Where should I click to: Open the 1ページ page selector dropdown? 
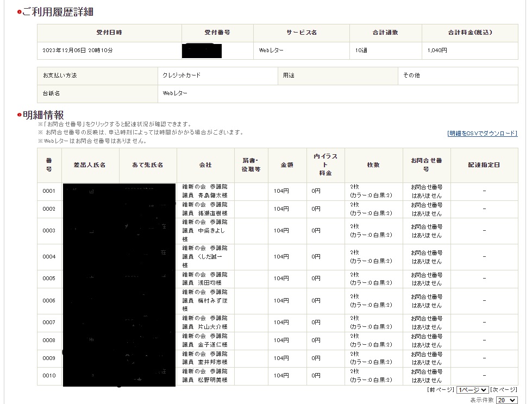click(x=472, y=390)
